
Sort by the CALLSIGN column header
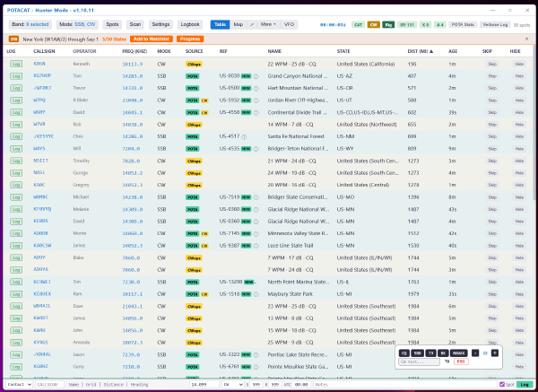click(44, 51)
